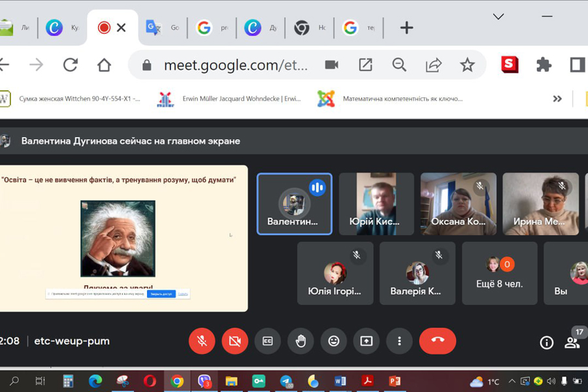
Task: Show hidden system tray icons
Action: click(x=512, y=381)
